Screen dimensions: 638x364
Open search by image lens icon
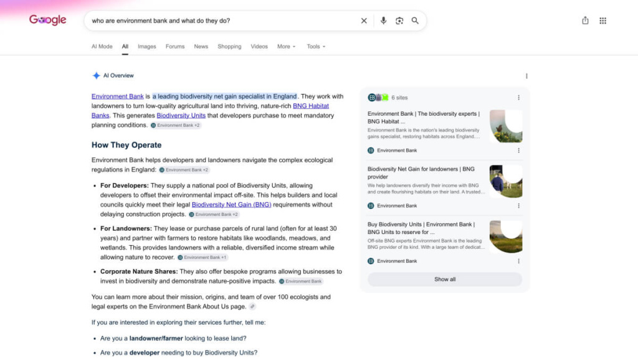[399, 21]
